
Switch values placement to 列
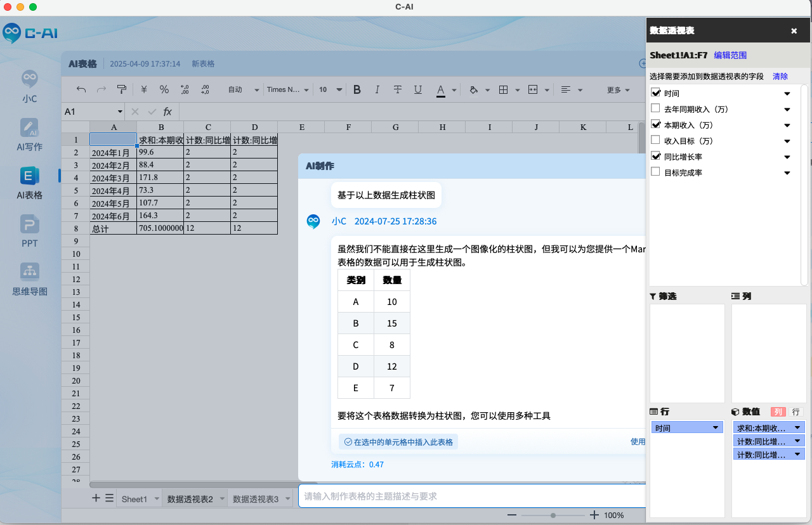tap(778, 412)
